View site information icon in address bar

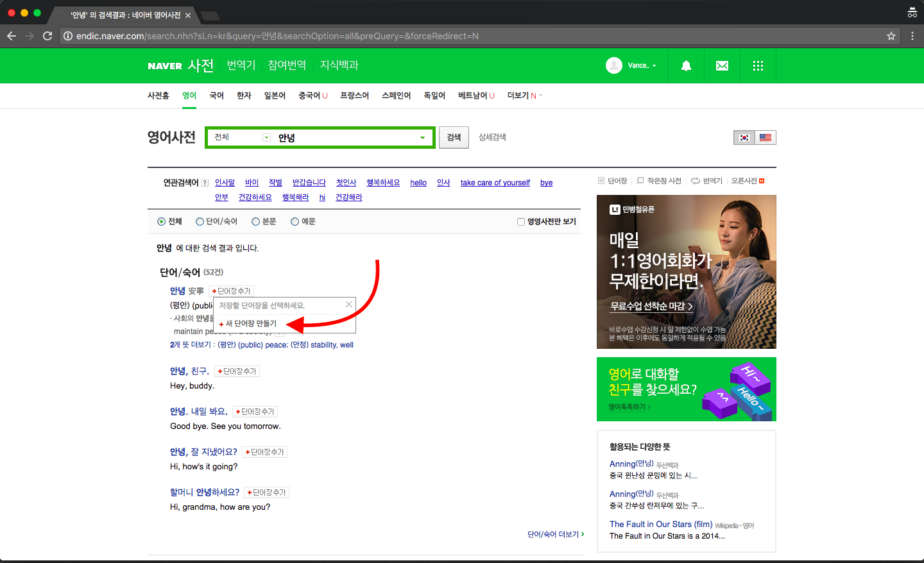click(x=67, y=36)
